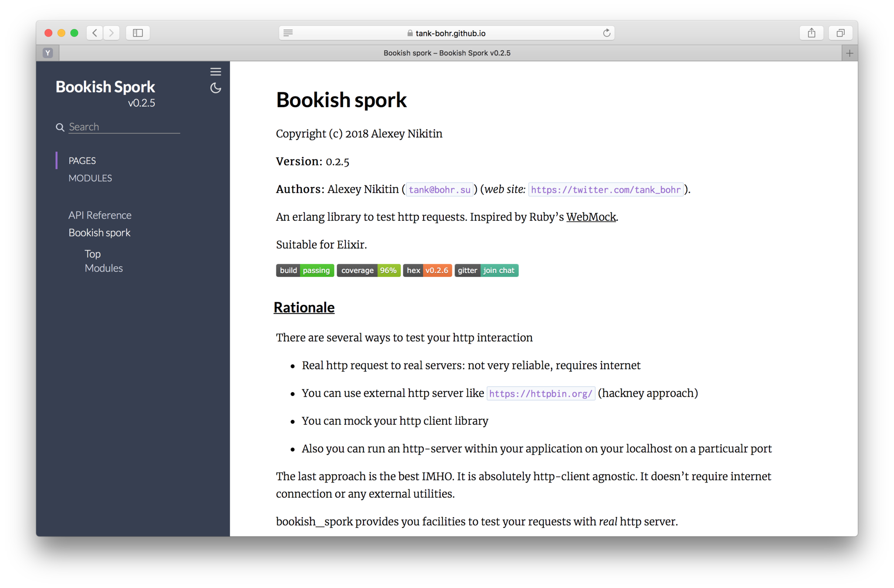Image resolution: width=894 pixels, height=588 pixels.
Task: Open API Reference in sidebar
Action: click(x=100, y=215)
